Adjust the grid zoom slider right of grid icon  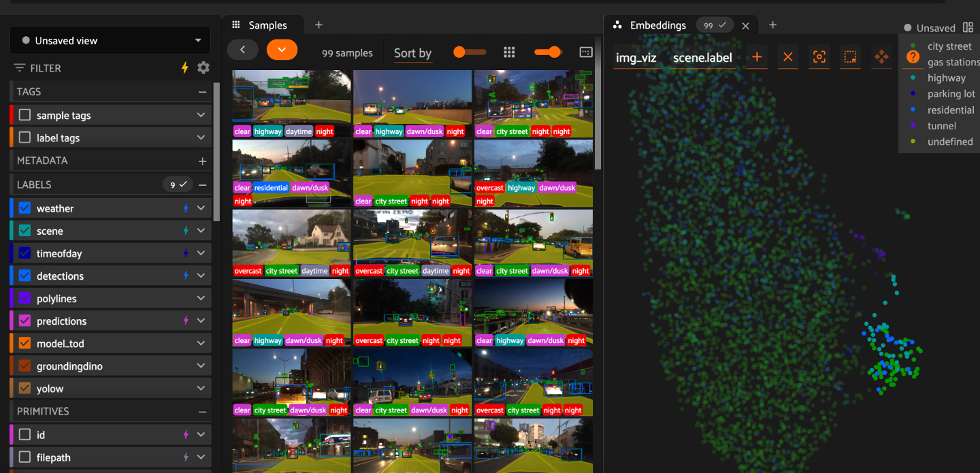click(547, 52)
